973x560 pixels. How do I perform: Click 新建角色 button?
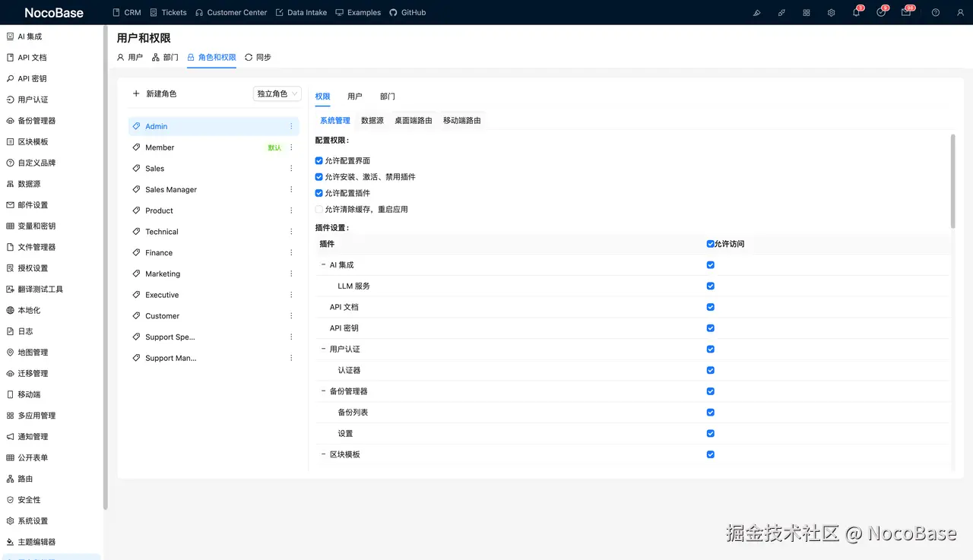click(154, 93)
